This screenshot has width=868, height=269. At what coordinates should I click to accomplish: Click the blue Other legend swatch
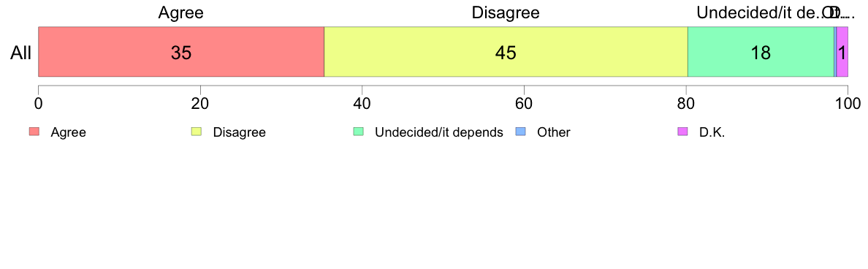click(521, 132)
